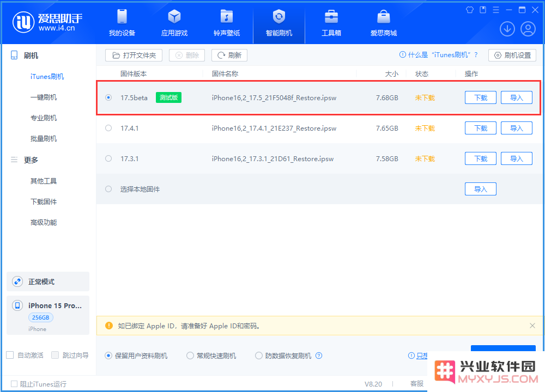
Task: Open 批量刷机 in sidebar
Action: (44, 139)
